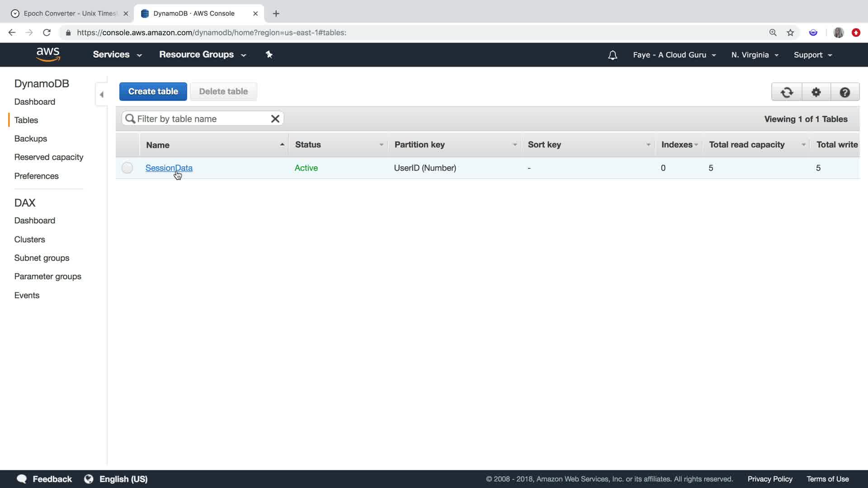The width and height of the screenshot is (868, 488).
Task: Open the N. Virginia region dropdown
Action: tap(755, 55)
